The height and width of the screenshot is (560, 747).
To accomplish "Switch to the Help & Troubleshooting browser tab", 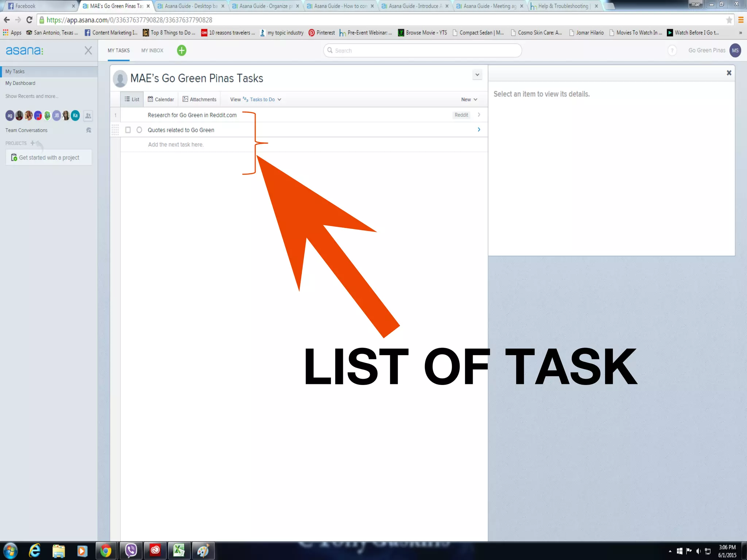I will click(x=564, y=6).
